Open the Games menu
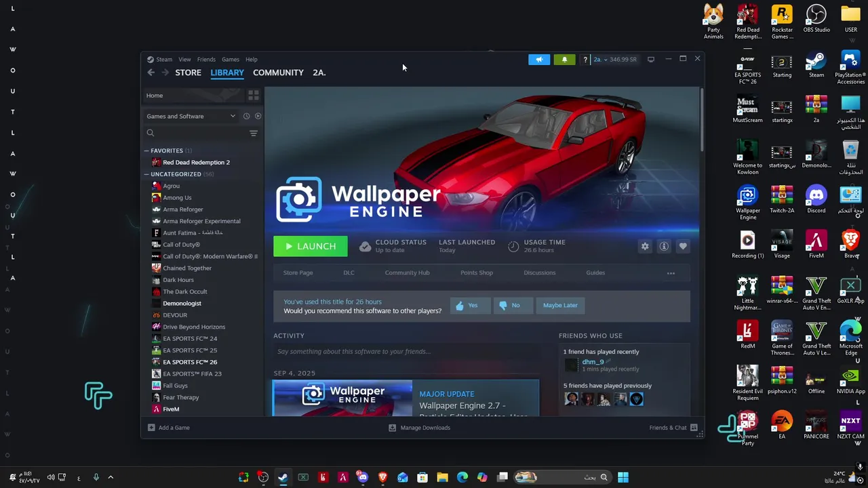Screen dimensions: 868x488 pyautogui.click(x=231, y=60)
